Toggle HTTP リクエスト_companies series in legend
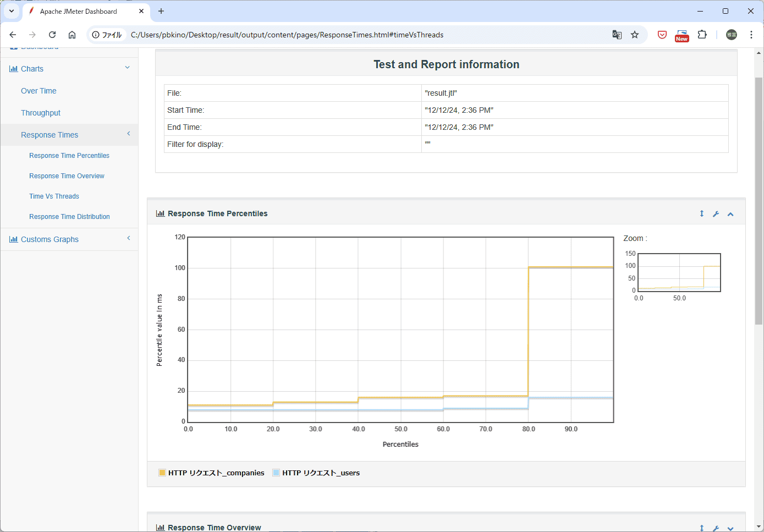Screen dimensions: 764x532 point(212,473)
